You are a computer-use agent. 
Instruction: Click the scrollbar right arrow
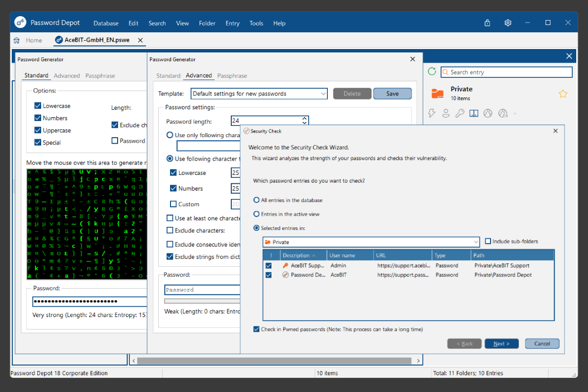(418, 361)
